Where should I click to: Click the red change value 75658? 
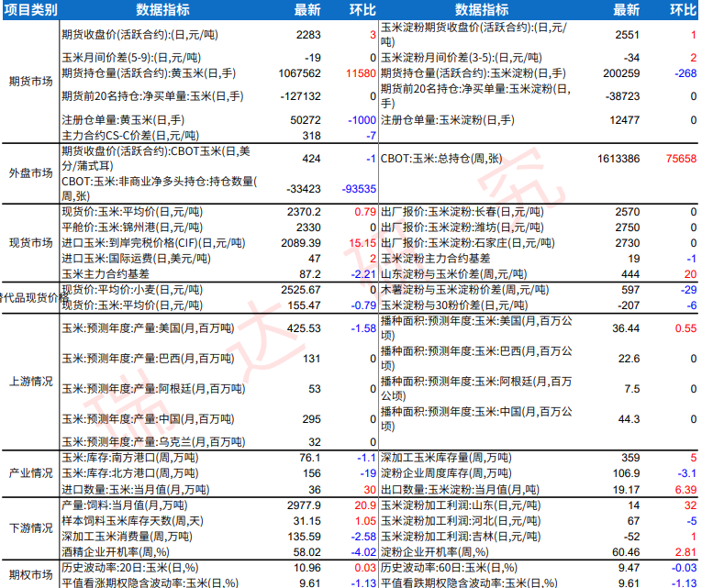[681, 159]
